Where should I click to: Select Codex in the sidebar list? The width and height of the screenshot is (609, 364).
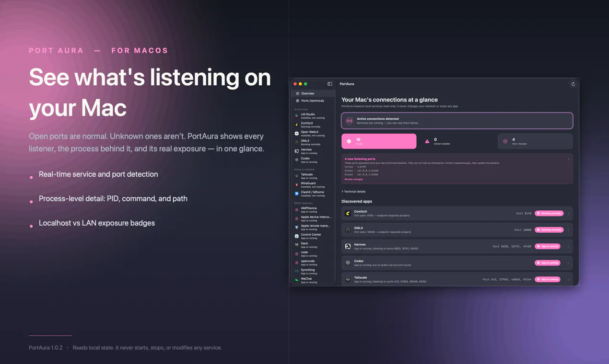pyautogui.click(x=313, y=160)
